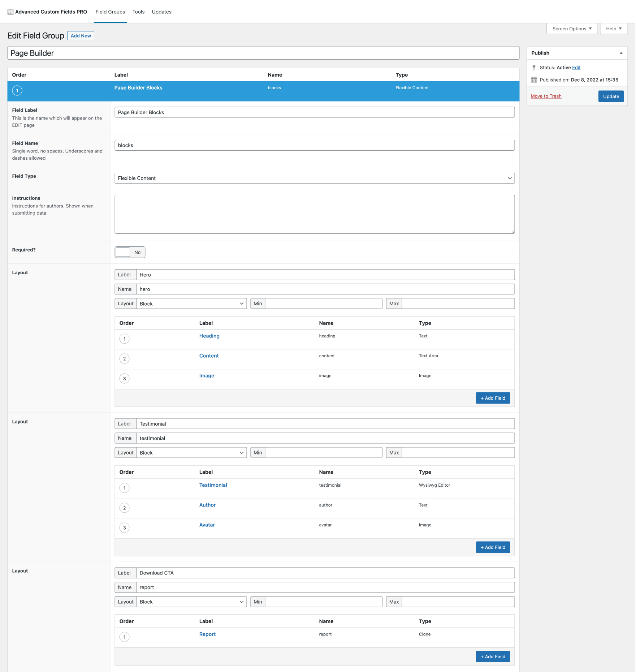Screen dimensions: 636x672
Task: Focus the Download CTA Max input
Action: click(x=458, y=602)
